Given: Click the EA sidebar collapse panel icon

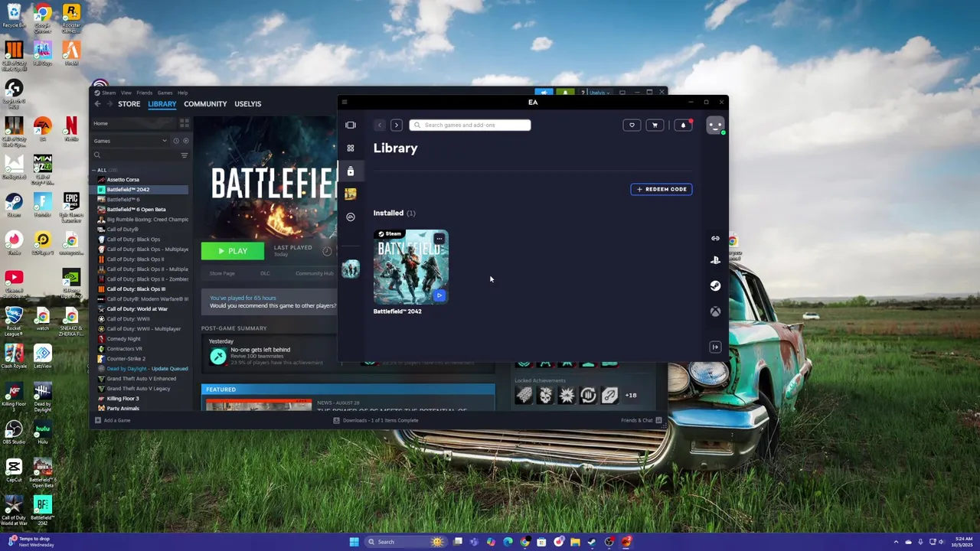Looking at the screenshot, I should (351, 125).
